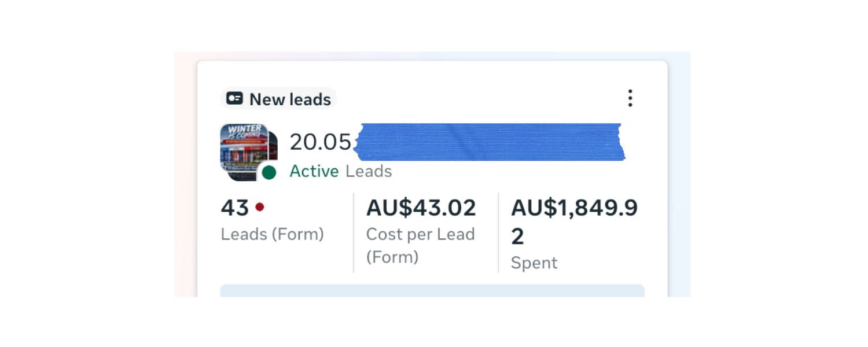Click the Leads (Form) metric label

coord(272,234)
